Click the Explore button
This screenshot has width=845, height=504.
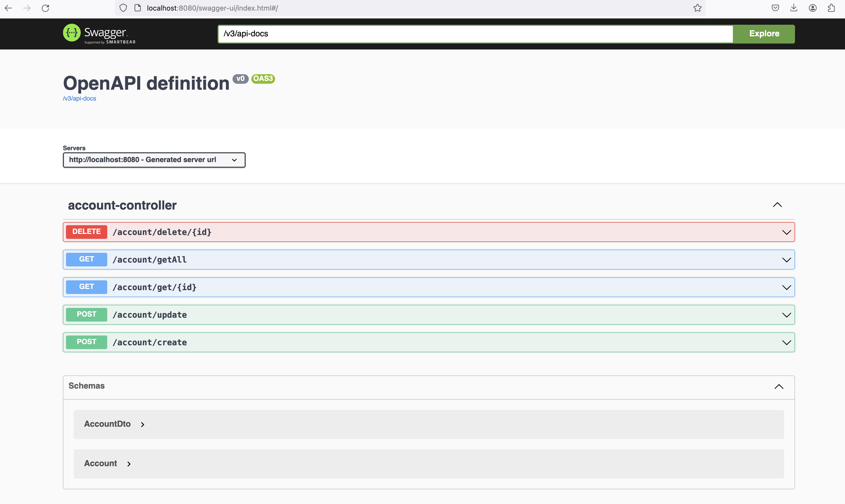(x=764, y=33)
